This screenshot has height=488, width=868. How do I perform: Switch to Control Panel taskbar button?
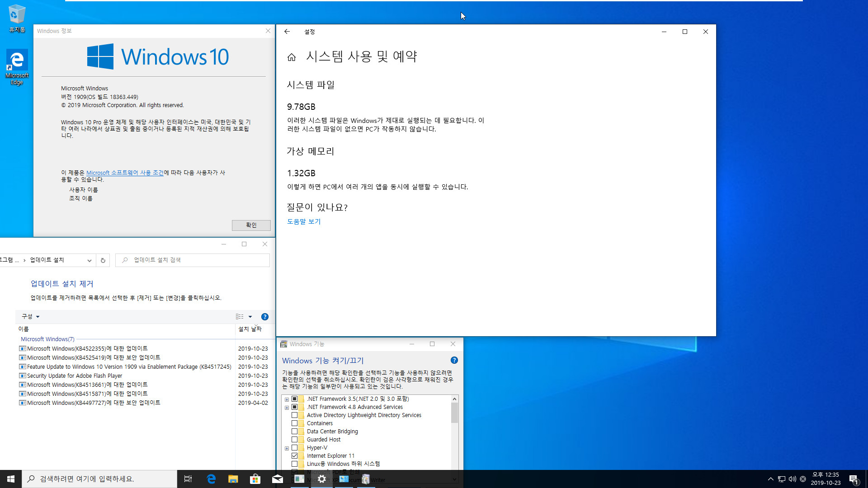(x=344, y=479)
